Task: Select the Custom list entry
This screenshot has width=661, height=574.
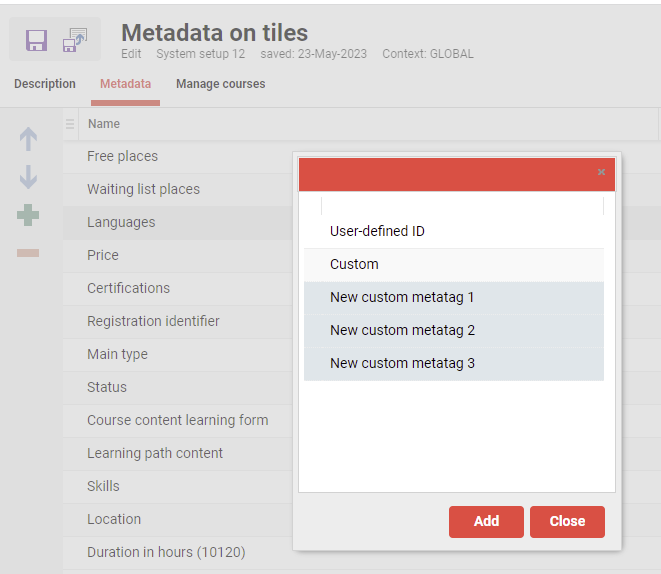Action: click(354, 264)
